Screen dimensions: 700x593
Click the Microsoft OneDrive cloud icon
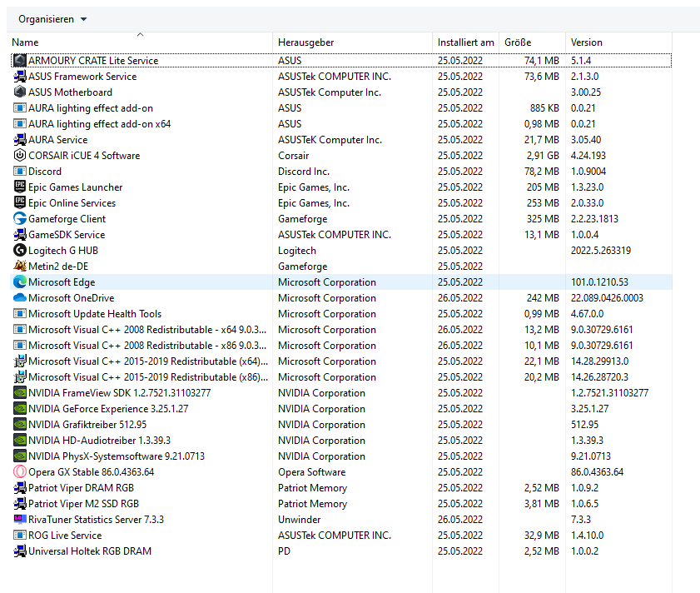20,297
